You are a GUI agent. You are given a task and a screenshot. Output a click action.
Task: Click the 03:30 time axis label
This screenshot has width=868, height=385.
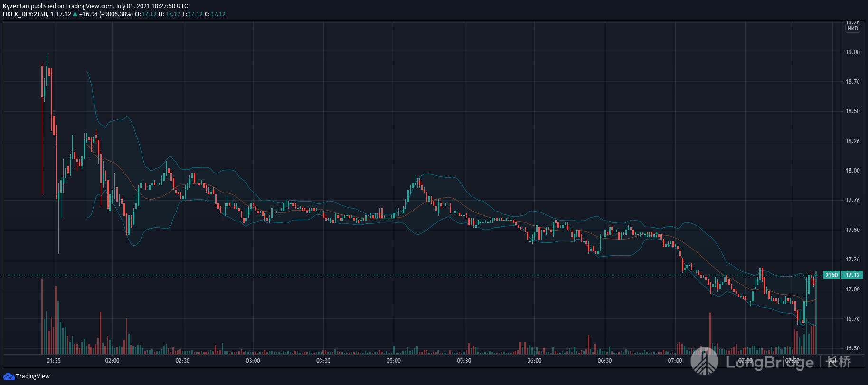[323, 361]
